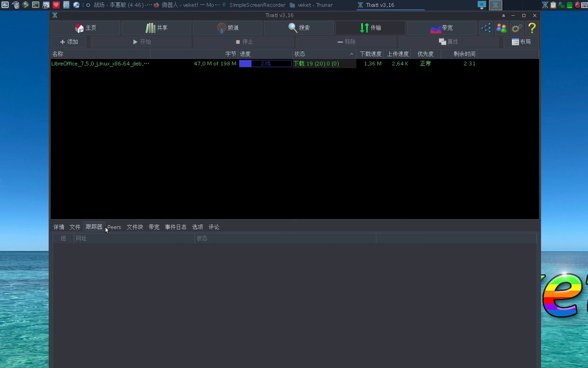The height and width of the screenshot is (368, 588).
Task: Open the 搜索 (Search) section
Action: pyautogui.click(x=299, y=28)
